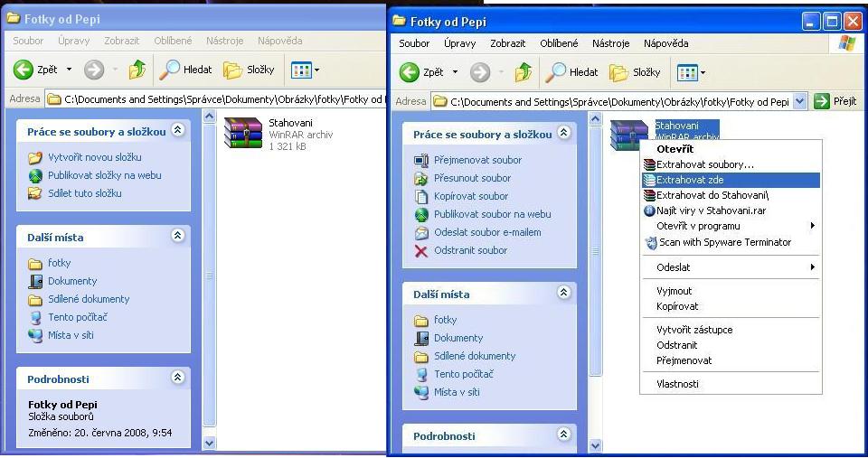The image size is (868, 458).
Task: Click the red X Odstranit soubor icon
Action: (x=420, y=250)
